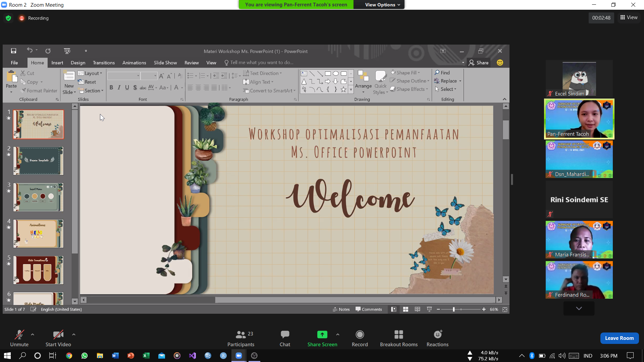
Task: Toggle Comments pane in status bar
Action: coord(369,309)
